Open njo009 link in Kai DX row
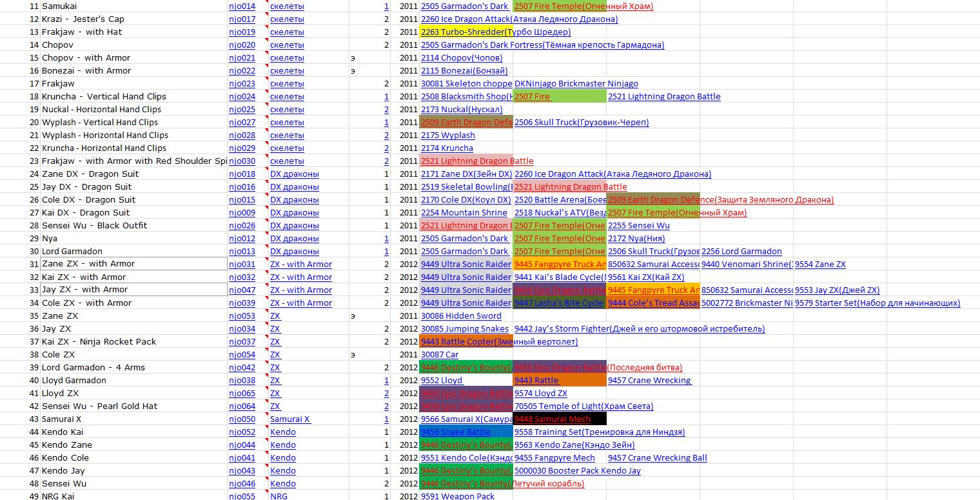Viewport: 980px width, 500px height. (242, 213)
